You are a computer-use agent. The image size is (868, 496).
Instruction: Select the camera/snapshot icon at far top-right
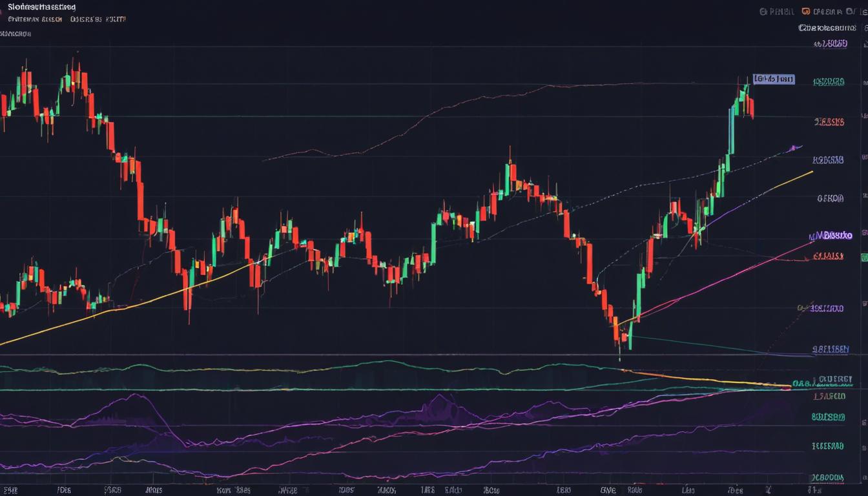(850, 10)
